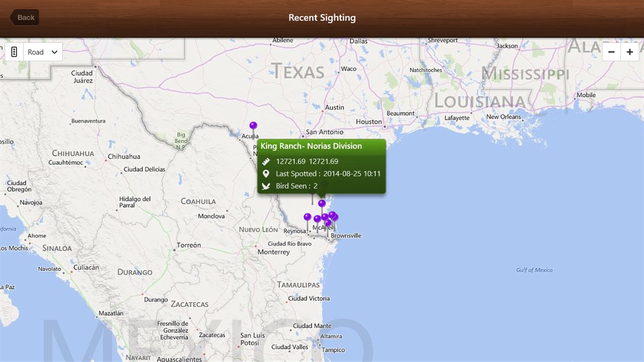The image size is (644, 362).
Task: Click the ruler distance icon in popup
Action: tap(266, 161)
